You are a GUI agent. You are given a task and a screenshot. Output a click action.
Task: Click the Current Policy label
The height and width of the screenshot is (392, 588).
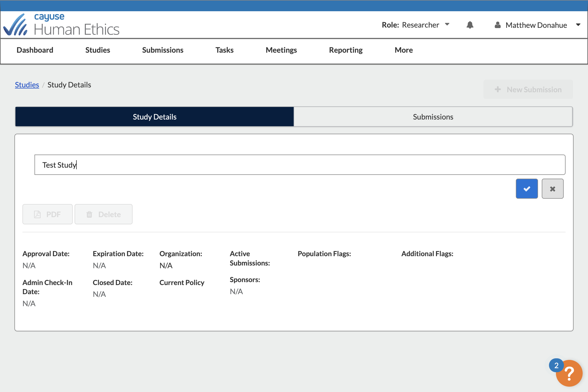[x=182, y=282]
